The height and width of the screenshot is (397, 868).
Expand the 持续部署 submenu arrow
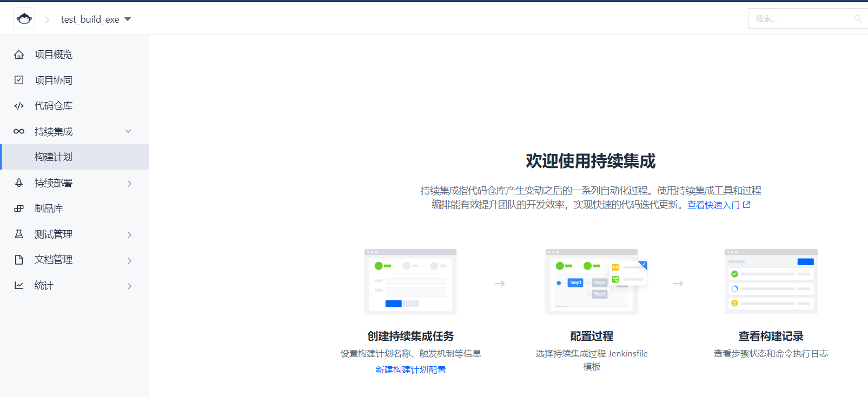[129, 184]
